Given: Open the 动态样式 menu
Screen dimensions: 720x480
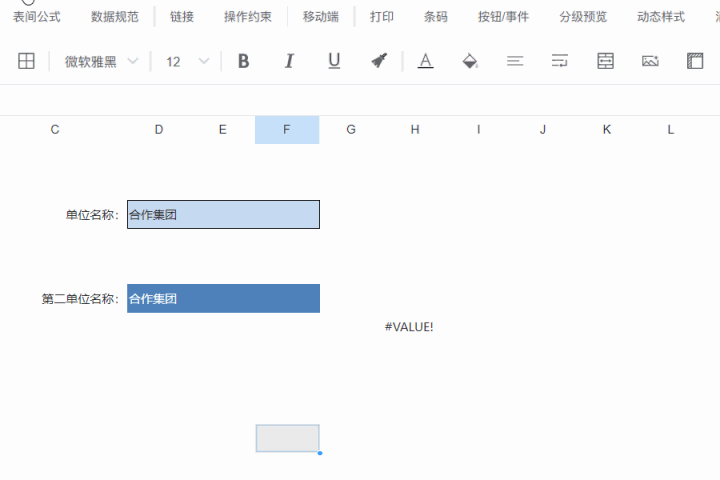Looking at the screenshot, I should click(661, 17).
